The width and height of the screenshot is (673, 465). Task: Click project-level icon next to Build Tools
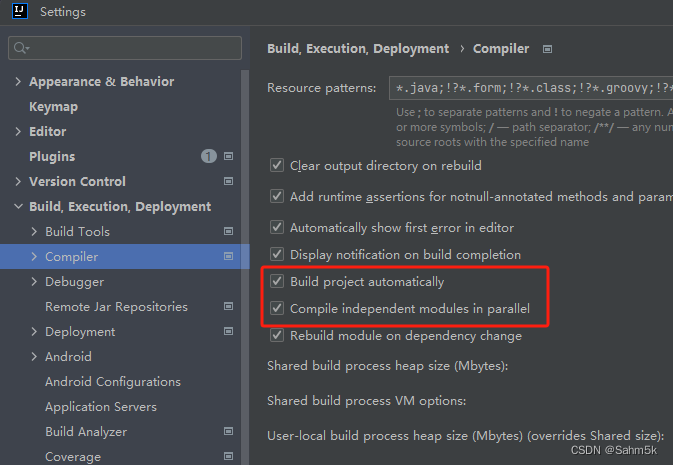point(228,231)
